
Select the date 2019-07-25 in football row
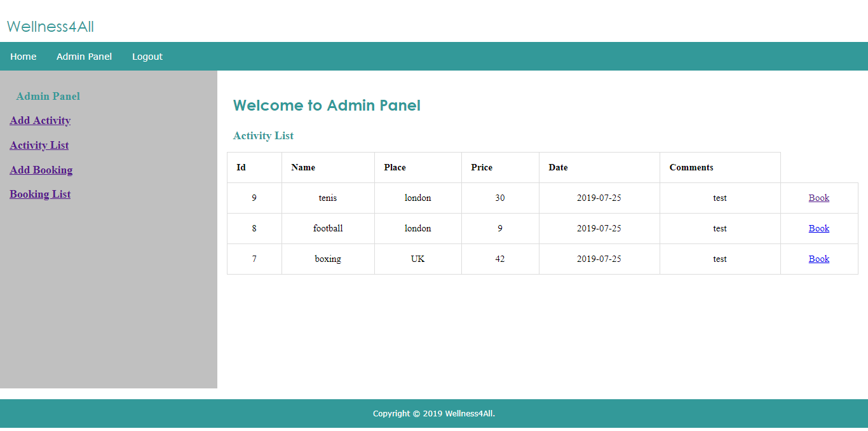coord(599,229)
